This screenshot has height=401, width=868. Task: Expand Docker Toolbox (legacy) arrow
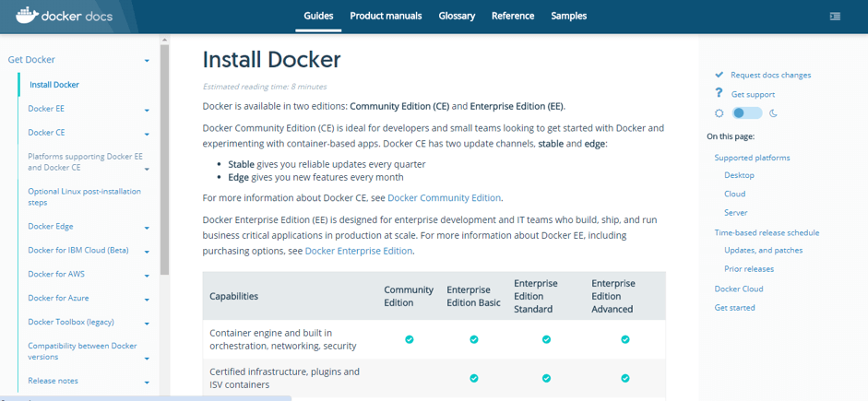pyautogui.click(x=147, y=323)
